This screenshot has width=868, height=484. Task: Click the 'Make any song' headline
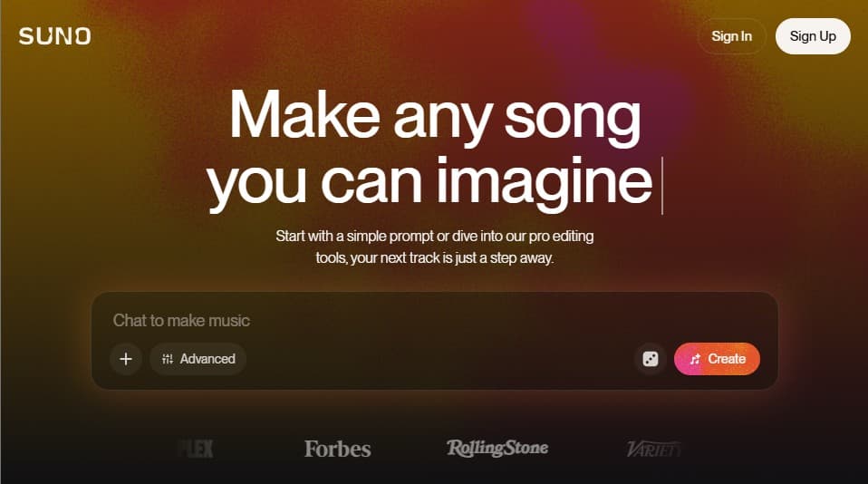(435, 116)
